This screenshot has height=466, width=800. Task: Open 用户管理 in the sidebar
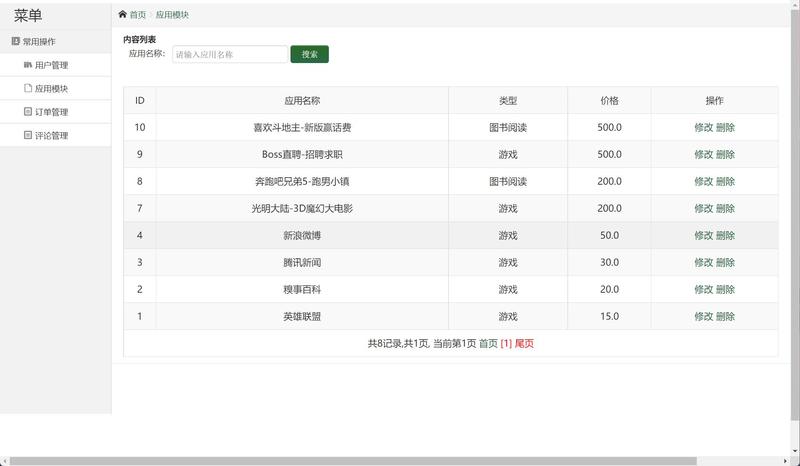(56, 65)
